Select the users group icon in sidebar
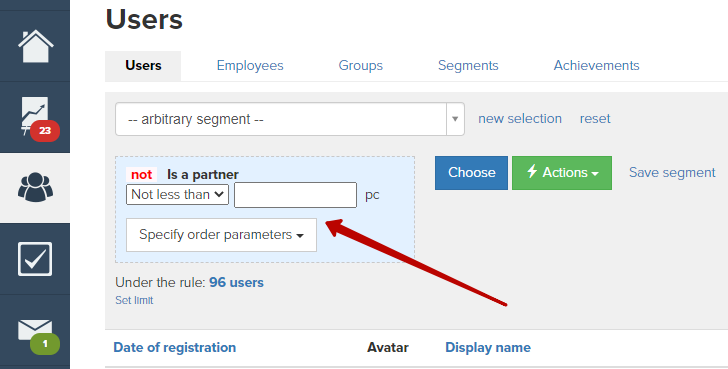The image size is (728, 369). click(x=35, y=187)
